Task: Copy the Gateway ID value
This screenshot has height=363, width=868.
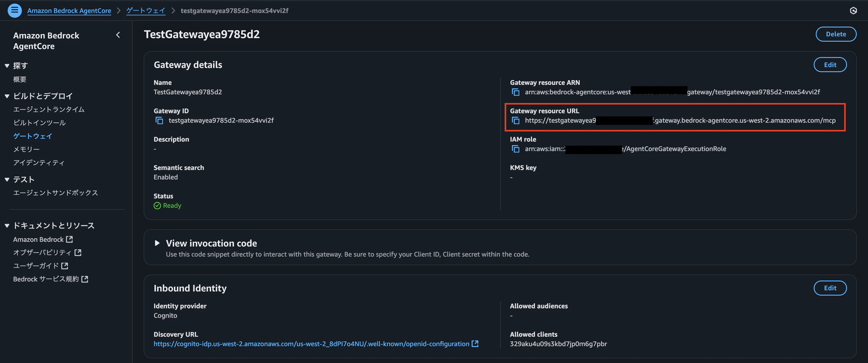Action: pos(159,120)
